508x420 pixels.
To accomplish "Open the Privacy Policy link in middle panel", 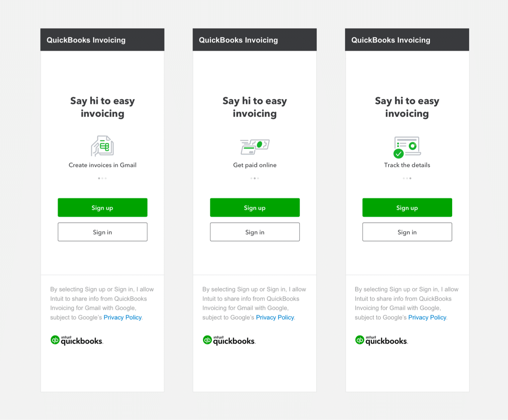I will click(x=275, y=317).
